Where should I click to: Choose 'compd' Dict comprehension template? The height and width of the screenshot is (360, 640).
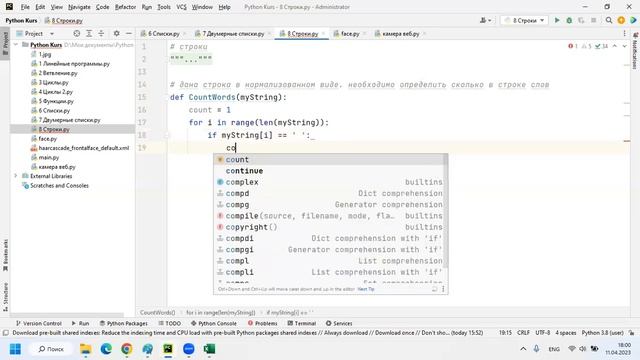[330, 193]
